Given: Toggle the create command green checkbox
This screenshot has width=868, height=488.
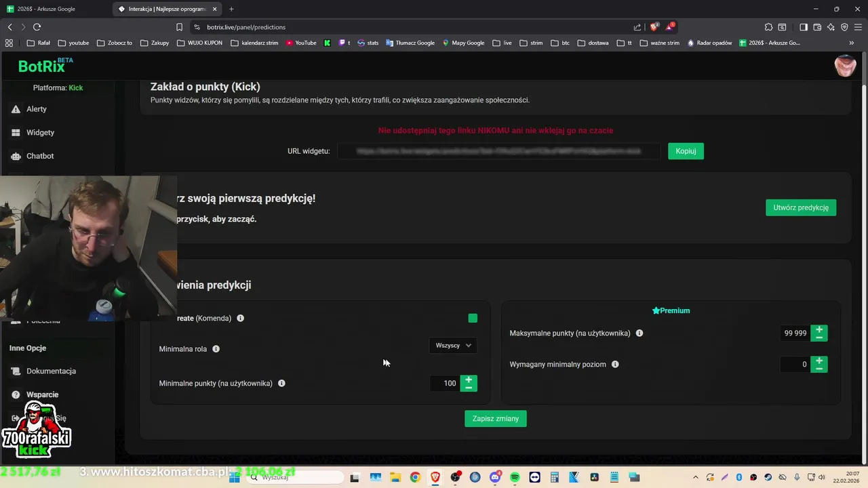Looking at the screenshot, I should [x=473, y=318].
